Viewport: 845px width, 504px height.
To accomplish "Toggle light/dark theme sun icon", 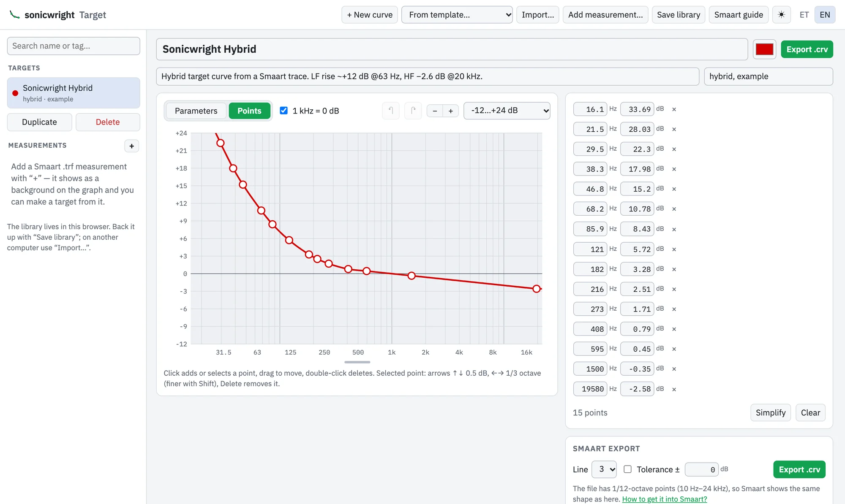I will [781, 15].
